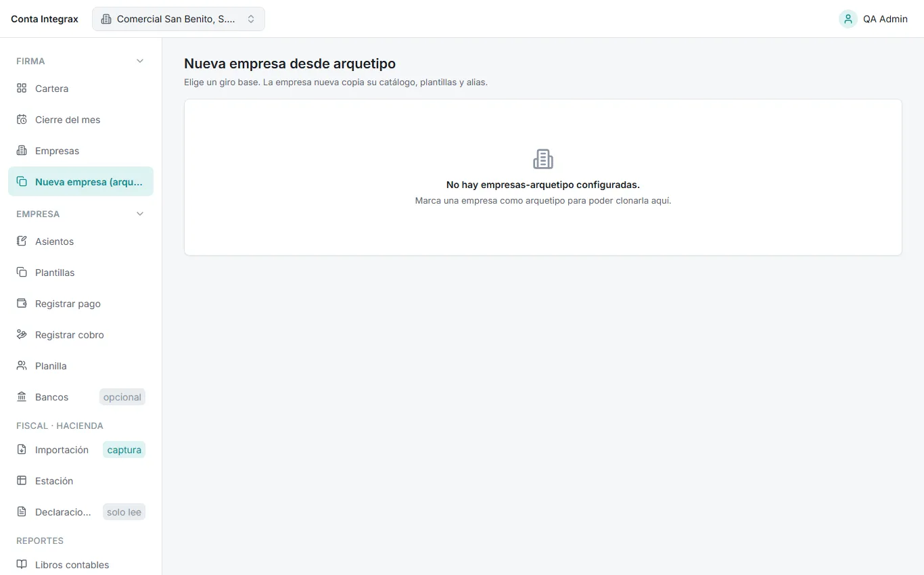
Task: Click the Estación table icon
Action: 22,481
